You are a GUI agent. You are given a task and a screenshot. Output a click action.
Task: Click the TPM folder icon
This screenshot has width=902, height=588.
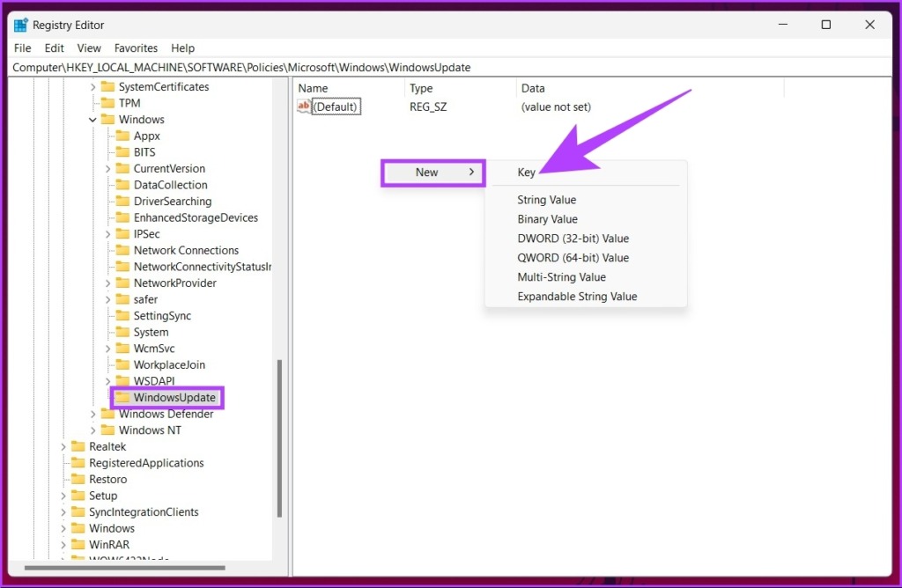tap(107, 103)
